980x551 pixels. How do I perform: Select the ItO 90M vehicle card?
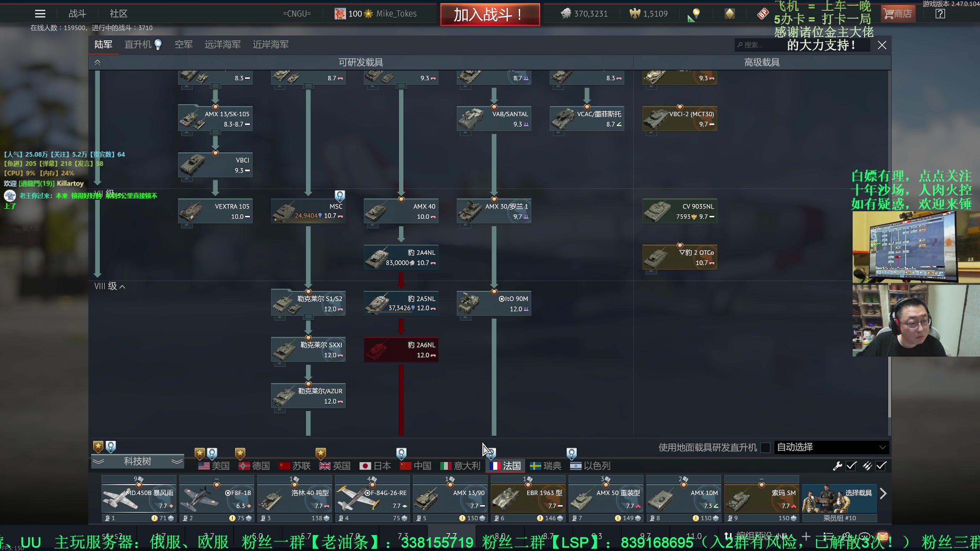coord(494,303)
